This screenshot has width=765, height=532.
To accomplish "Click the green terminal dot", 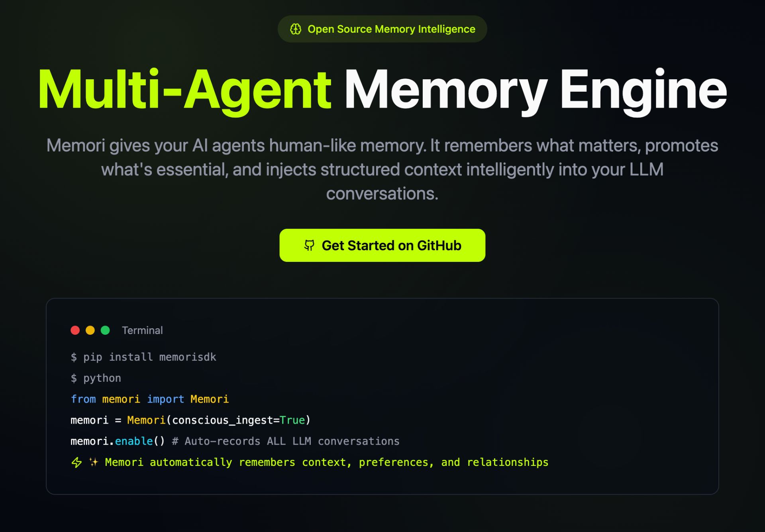I will tap(105, 330).
